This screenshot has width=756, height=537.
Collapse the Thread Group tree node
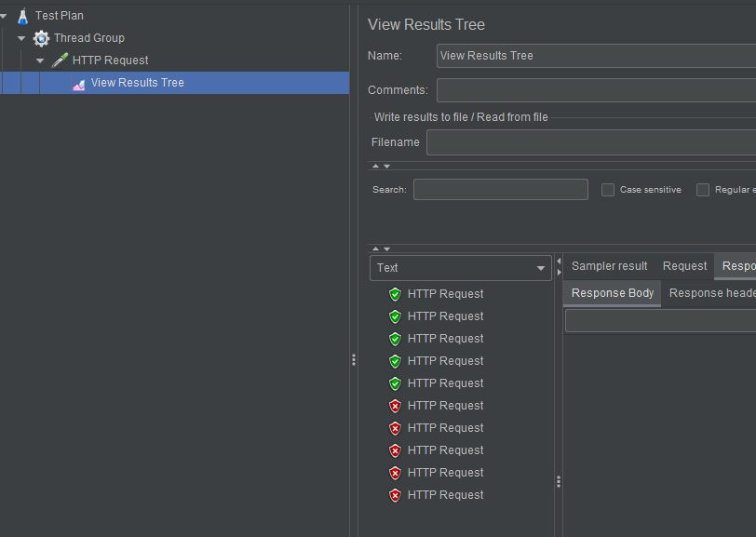coord(21,38)
